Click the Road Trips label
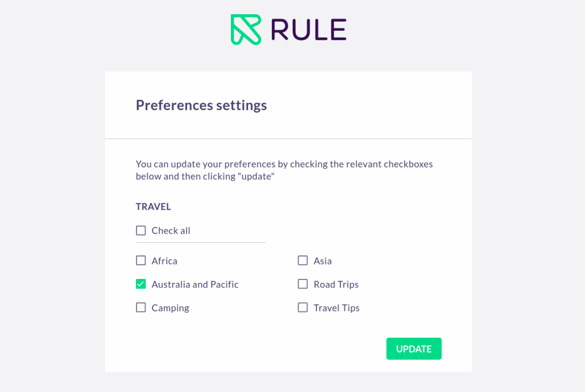The height and width of the screenshot is (392, 585). (336, 284)
